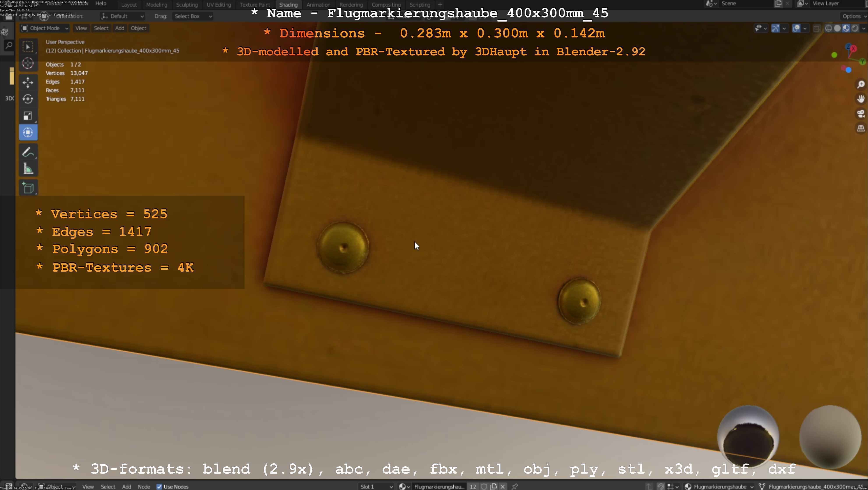
Task: Select the Measure tool
Action: click(x=28, y=169)
